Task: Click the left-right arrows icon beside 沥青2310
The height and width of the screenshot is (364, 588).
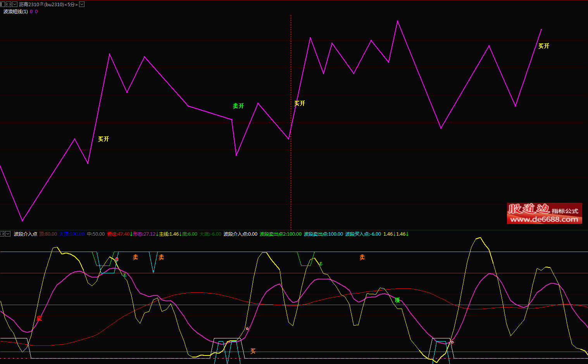Action: [x=9, y=4]
